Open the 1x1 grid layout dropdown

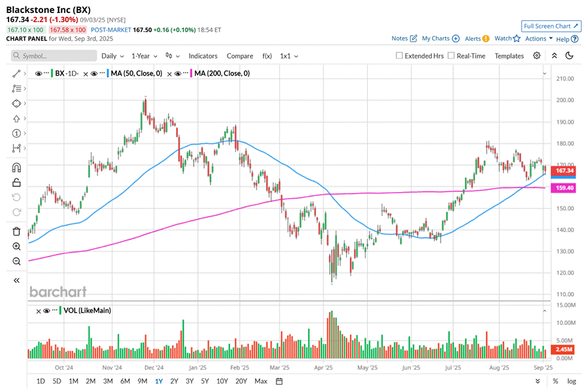point(289,56)
